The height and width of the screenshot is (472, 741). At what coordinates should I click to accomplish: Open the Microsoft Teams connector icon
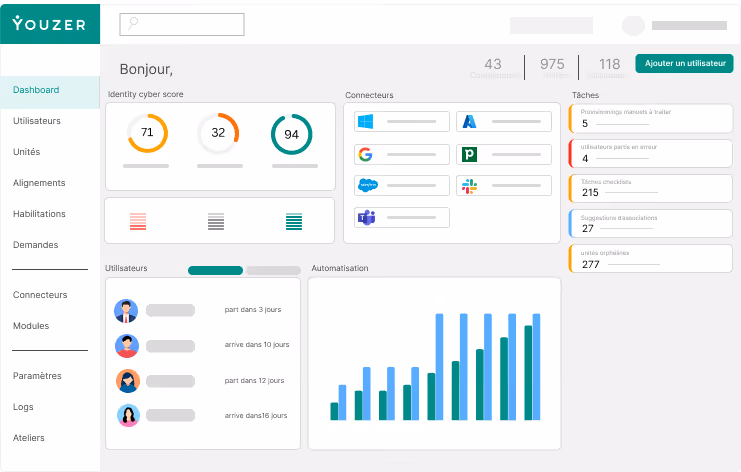(366, 217)
